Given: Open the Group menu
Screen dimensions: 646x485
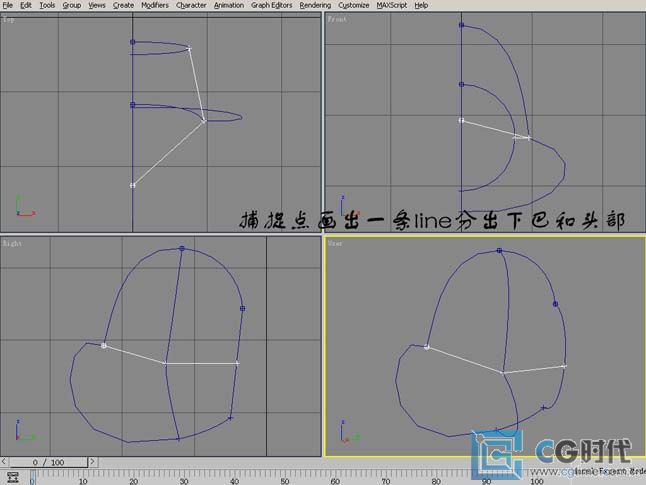Looking at the screenshot, I should (x=72, y=5).
